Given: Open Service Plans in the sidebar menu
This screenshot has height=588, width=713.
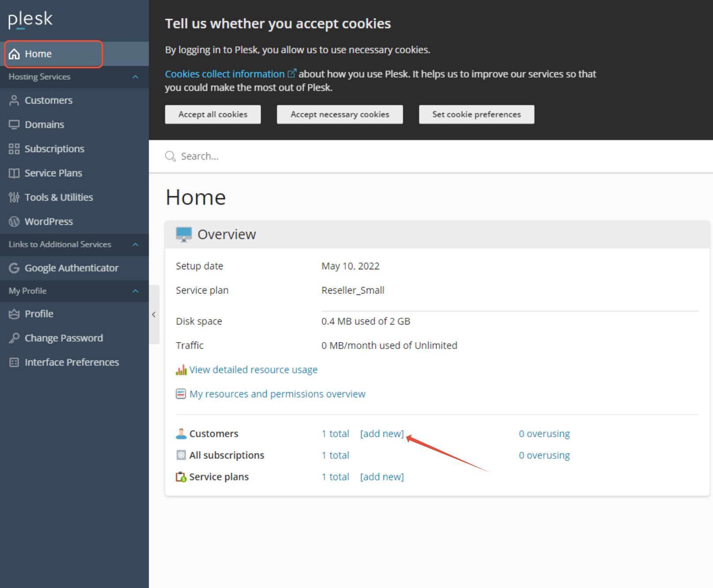Looking at the screenshot, I should 74,173.
